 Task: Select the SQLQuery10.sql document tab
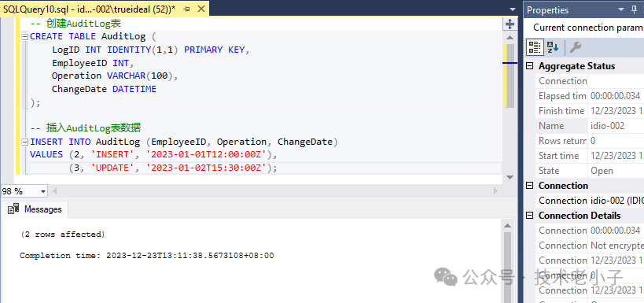(90, 9)
